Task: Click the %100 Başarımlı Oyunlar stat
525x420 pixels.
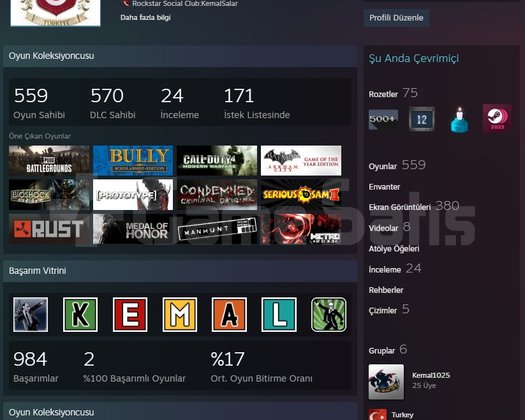Action: (x=134, y=366)
